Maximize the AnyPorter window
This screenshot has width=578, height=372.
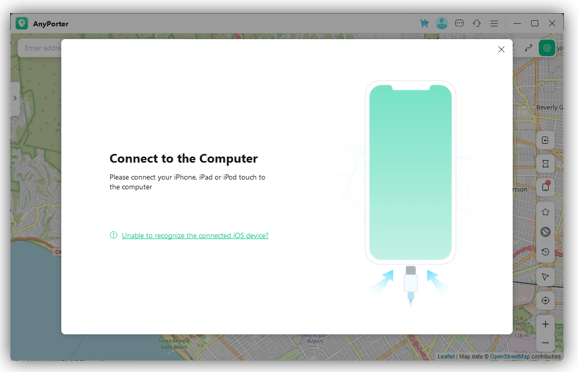535,24
